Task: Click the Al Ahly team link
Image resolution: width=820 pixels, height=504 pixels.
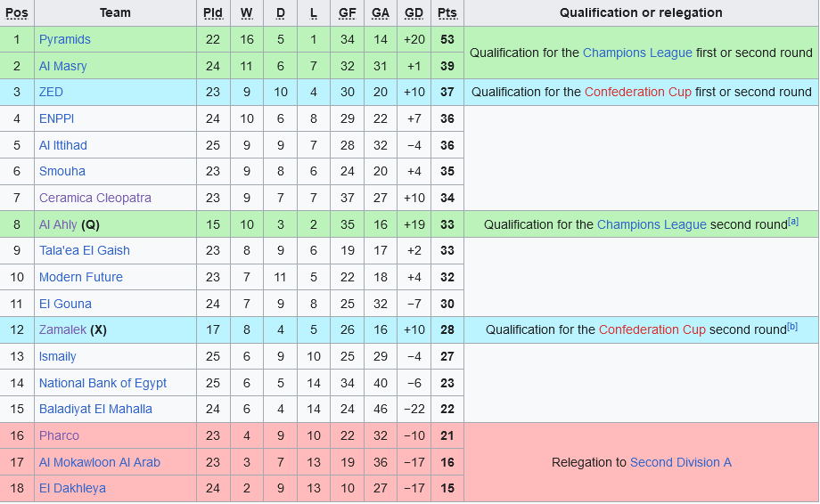Action: tap(58, 224)
